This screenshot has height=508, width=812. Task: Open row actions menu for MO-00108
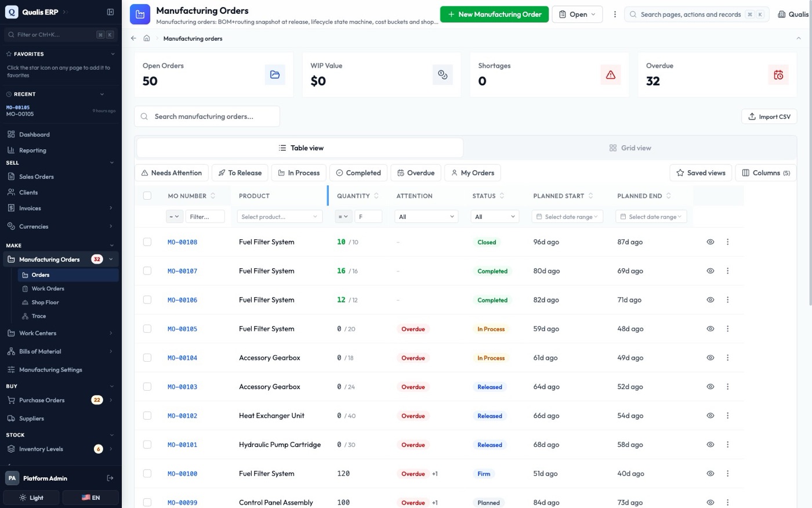[727, 242]
